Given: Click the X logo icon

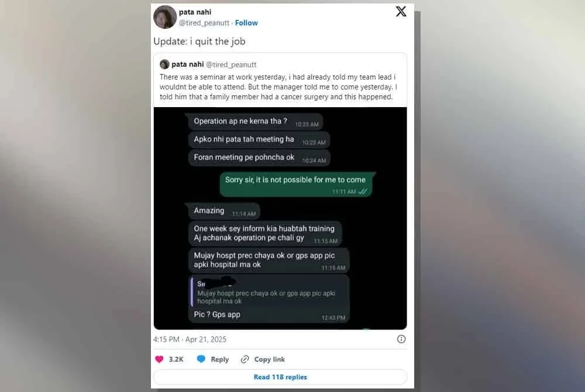Looking at the screenshot, I should point(401,12).
